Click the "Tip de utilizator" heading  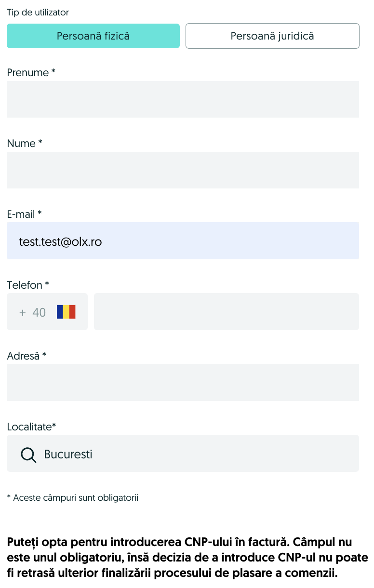coord(38,13)
